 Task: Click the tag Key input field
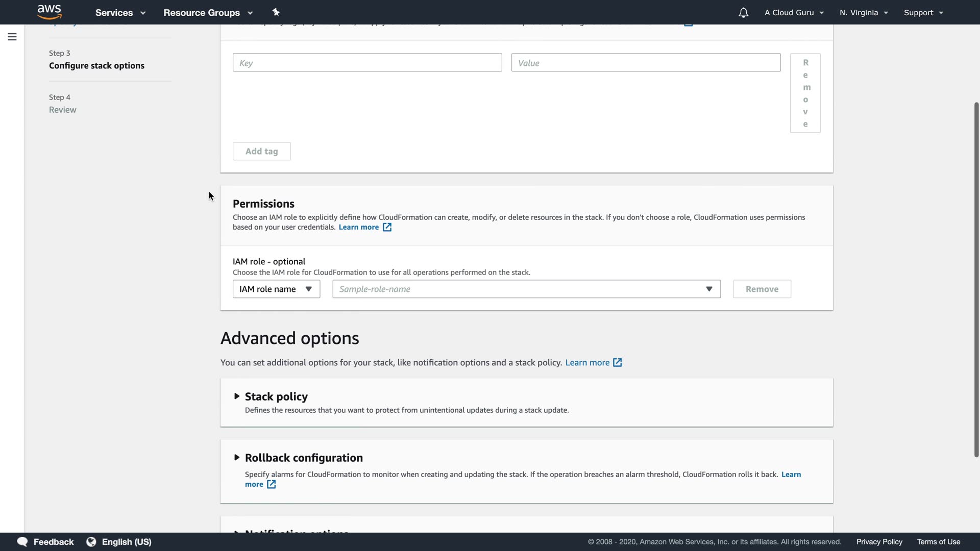coord(367,63)
